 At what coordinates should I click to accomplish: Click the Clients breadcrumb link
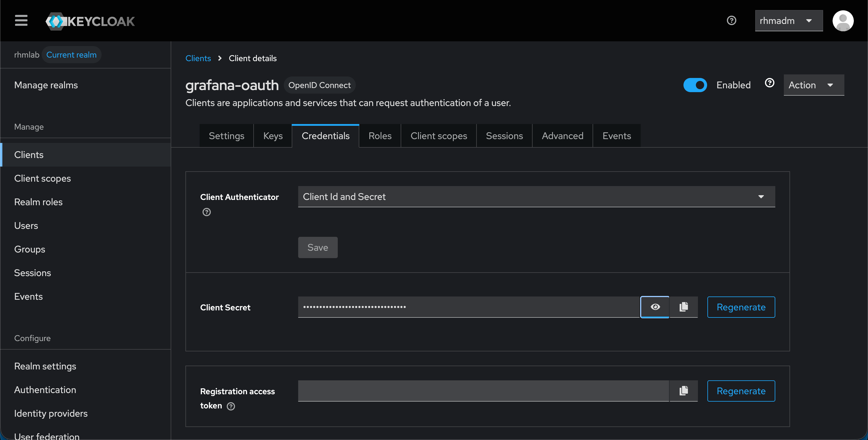point(198,58)
